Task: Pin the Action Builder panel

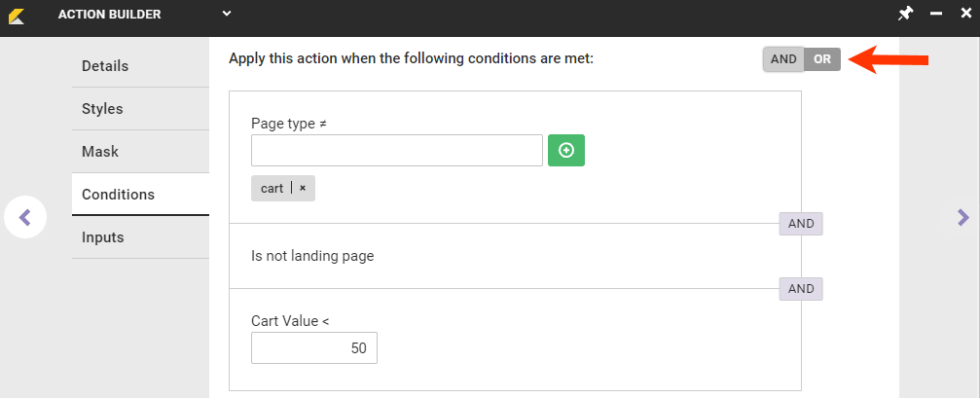Action: click(905, 14)
